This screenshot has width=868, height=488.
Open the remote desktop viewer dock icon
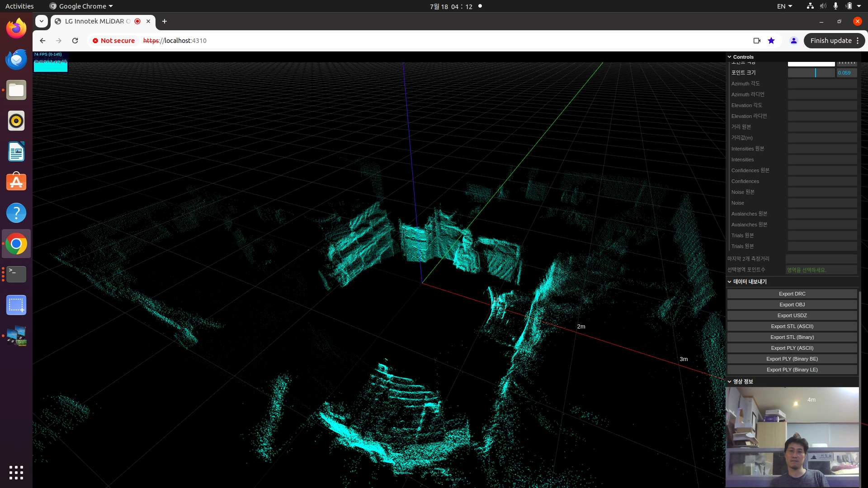pyautogui.click(x=16, y=336)
